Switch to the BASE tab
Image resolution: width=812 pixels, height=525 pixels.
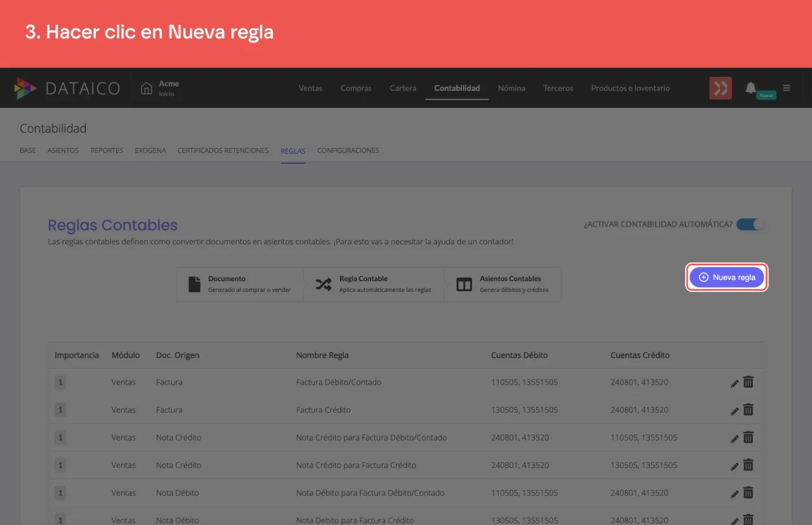click(28, 151)
